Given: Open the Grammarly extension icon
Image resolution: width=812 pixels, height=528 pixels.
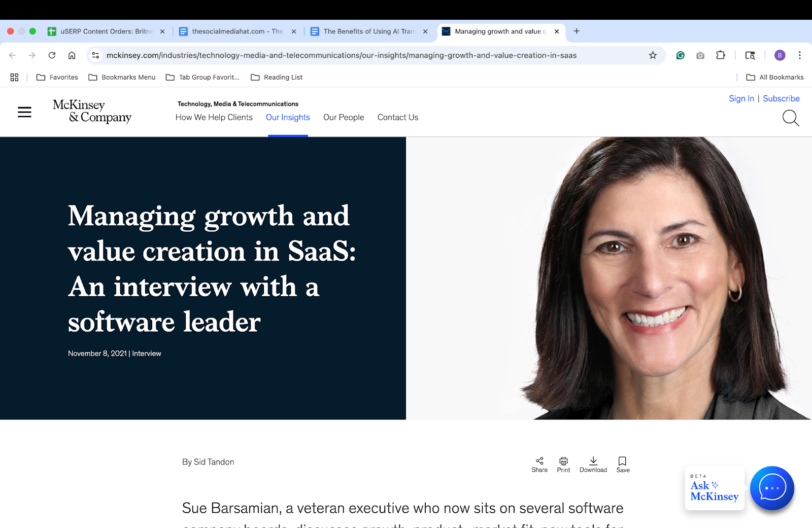Looking at the screenshot, I should 681,55.
